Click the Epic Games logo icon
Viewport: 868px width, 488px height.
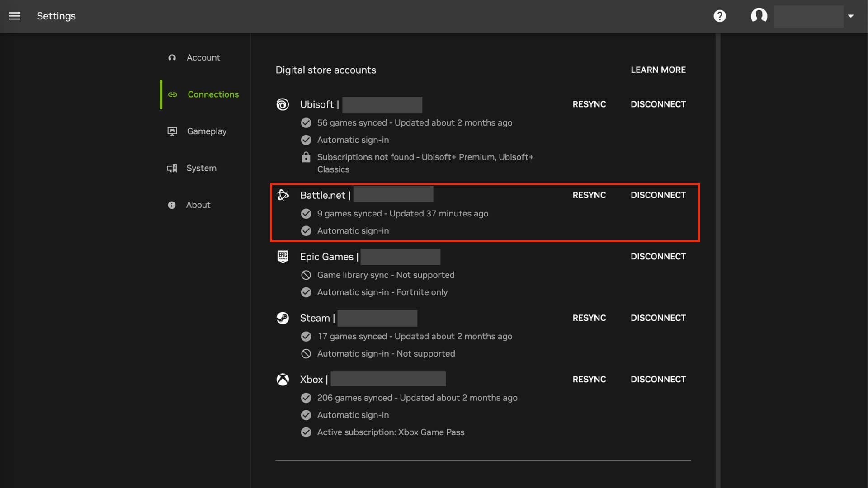coord(283,257)
